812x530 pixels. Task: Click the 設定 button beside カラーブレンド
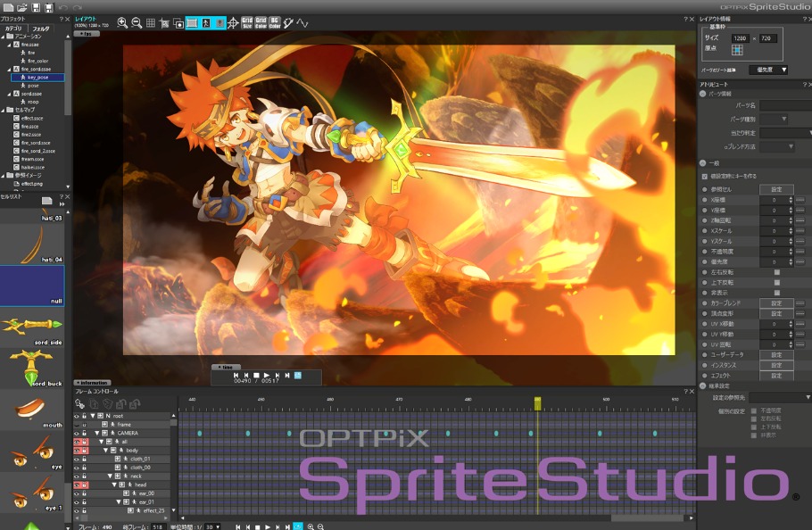click(x=775, y=303)
